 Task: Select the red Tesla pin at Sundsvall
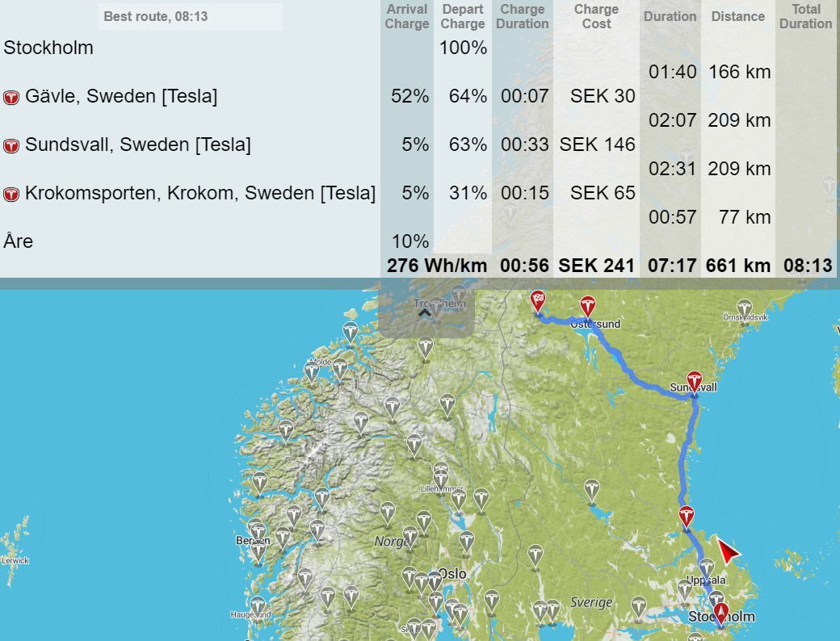click(695, 383)
